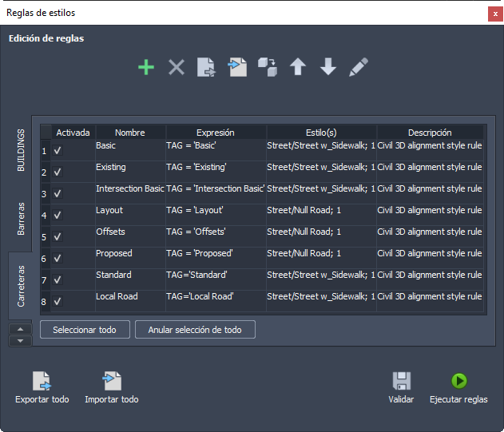Click the Importar todo icon
This screenshot has width=504, height=432.
click(112, 381)
